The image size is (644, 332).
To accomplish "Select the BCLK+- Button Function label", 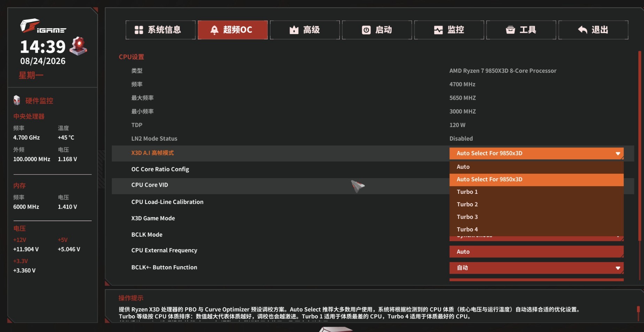I will click(x=164, y=267).
